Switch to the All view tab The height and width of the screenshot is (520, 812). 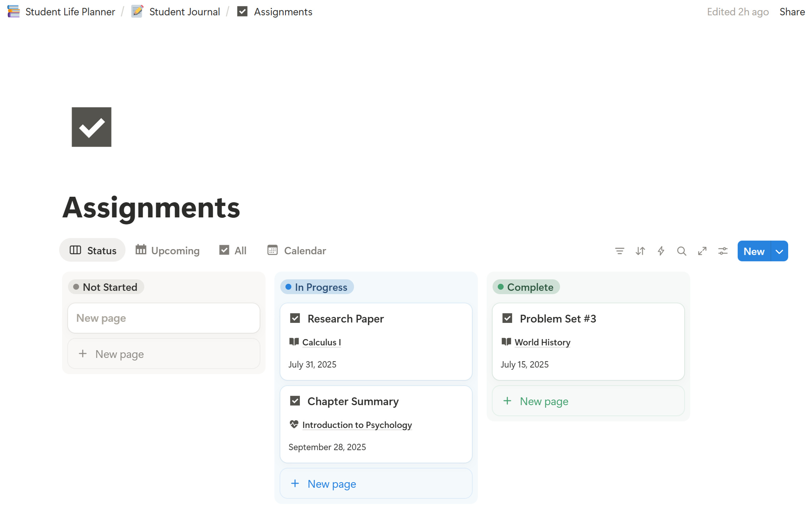click(233, 250)
